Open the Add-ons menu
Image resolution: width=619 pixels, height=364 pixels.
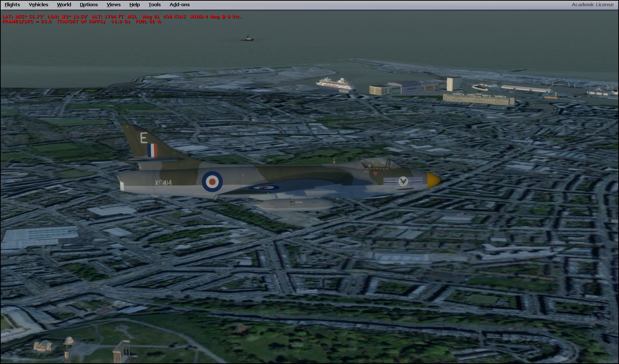(180, 5)
